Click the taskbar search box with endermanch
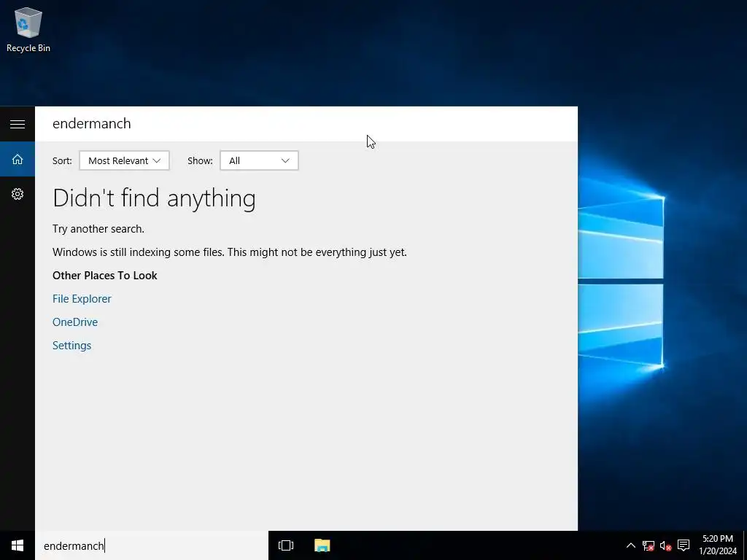747x560 pixels. [152, 545]
